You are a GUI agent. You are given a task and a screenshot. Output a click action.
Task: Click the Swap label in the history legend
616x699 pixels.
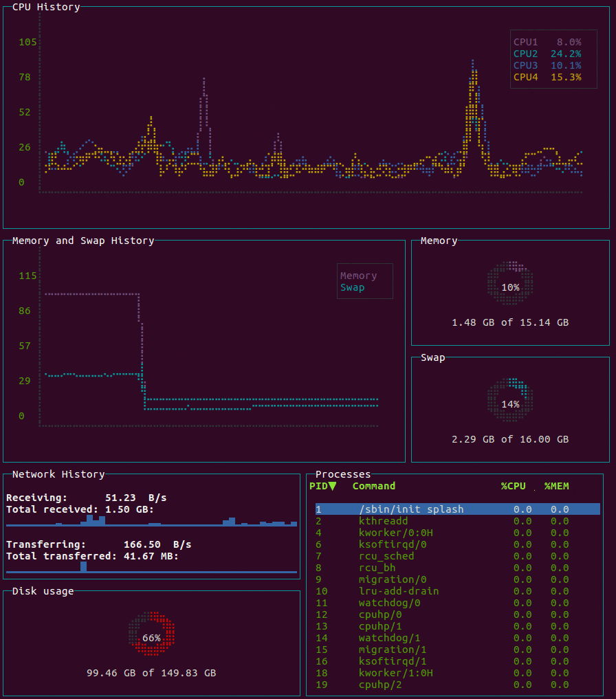click(x=352, y=287)
